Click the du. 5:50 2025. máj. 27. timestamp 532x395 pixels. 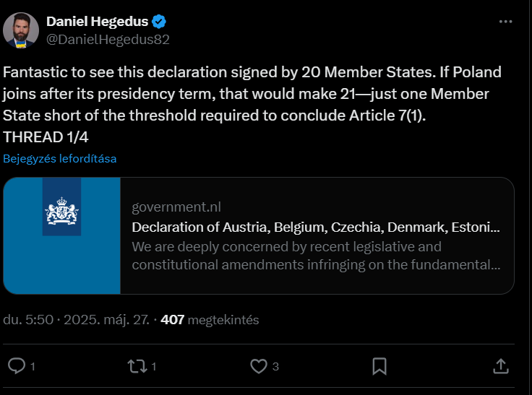click(76, 320)
